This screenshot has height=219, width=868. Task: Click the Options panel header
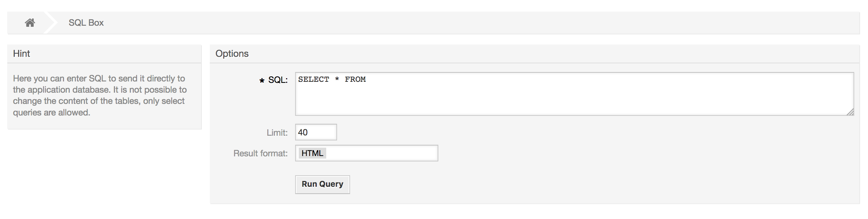point(232,53)
